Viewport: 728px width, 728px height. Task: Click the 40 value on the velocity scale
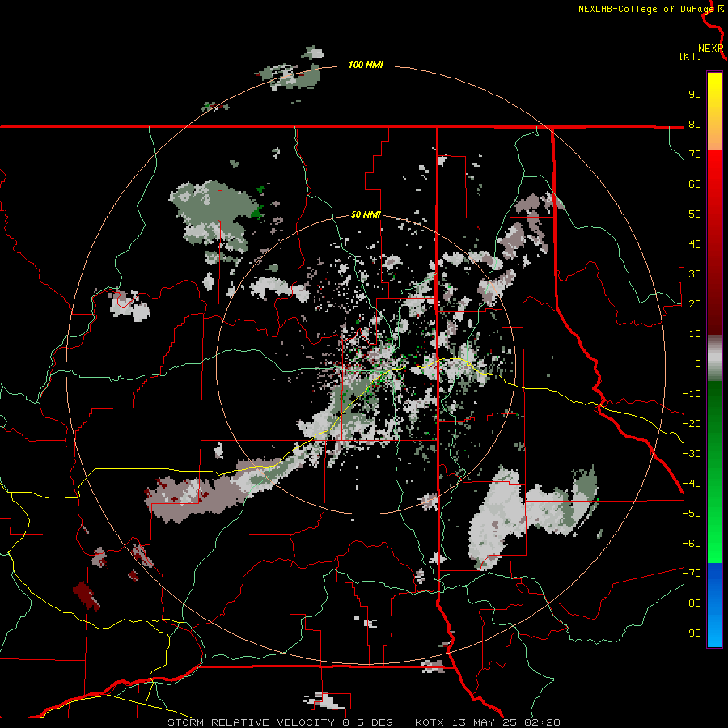pos(695,244)
